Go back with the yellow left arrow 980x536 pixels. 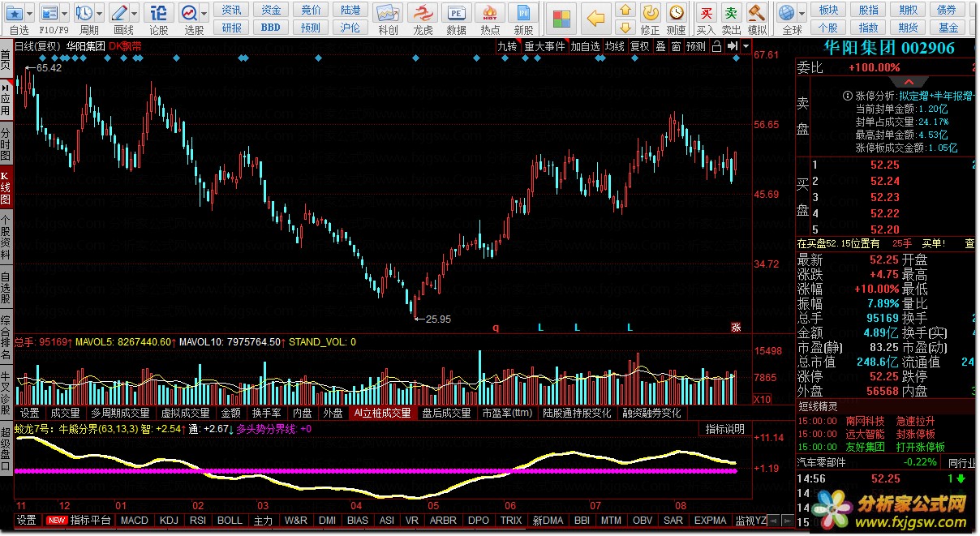point(596,17)
